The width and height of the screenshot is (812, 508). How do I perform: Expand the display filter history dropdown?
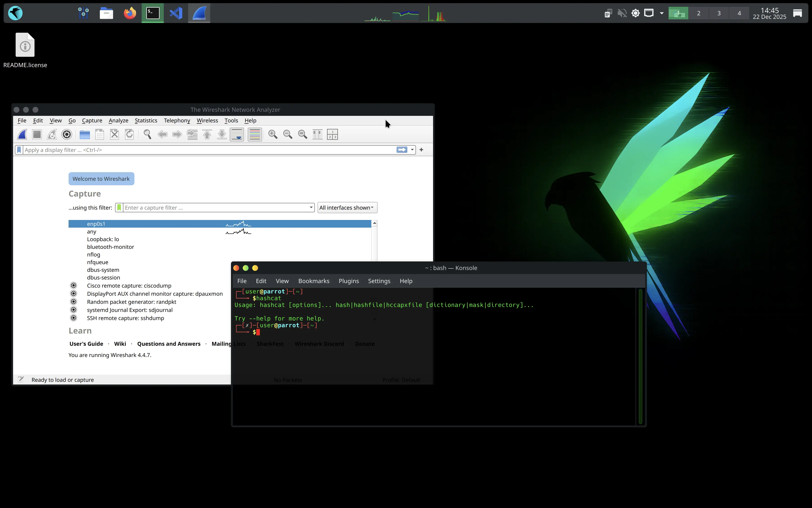[412, 150]
